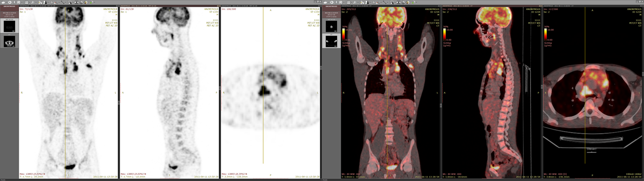This screenshot has width=644, height=181.
Task: Click the open-folder icon in right window toolbar
Action: 325,2
